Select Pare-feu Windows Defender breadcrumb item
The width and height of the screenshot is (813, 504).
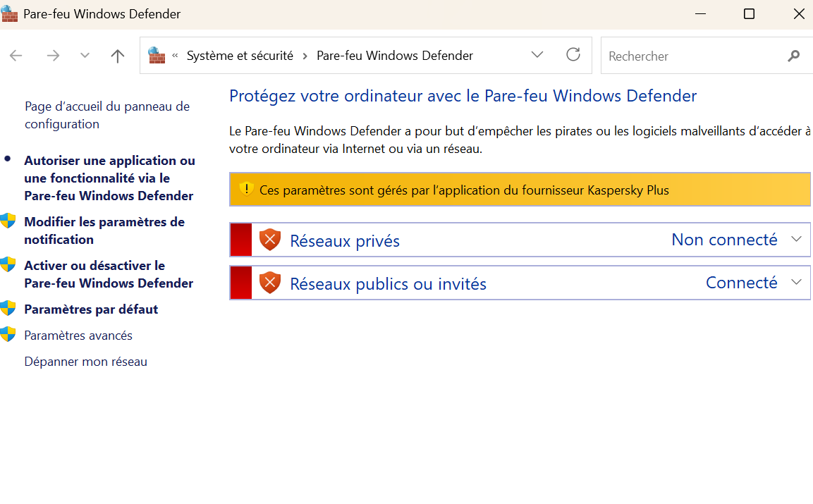pyautogui.click(x=395, y=56)
